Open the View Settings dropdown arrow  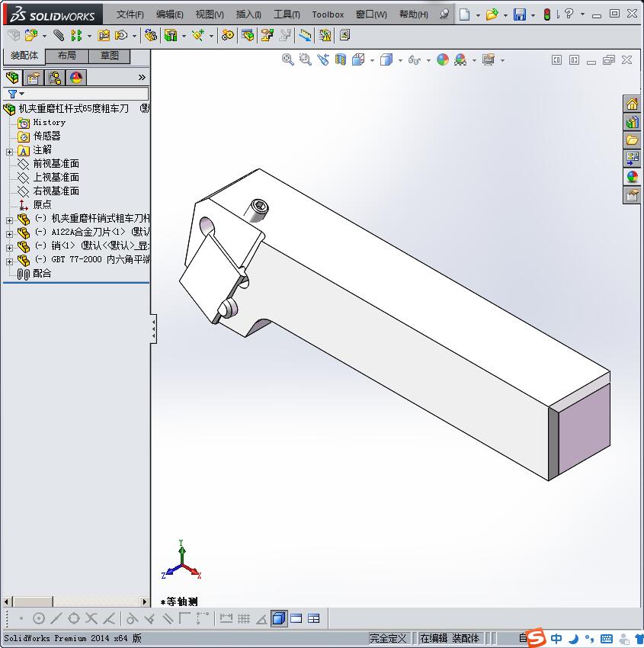502,61
